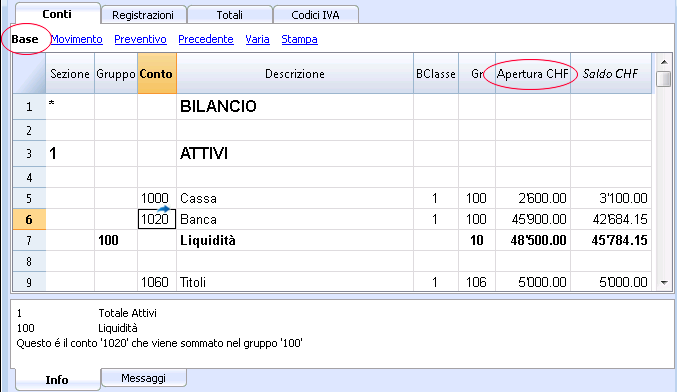This screenshot has height=392, width=677.
Task: Open the Codici IVA tab
Action: [315, 15]
